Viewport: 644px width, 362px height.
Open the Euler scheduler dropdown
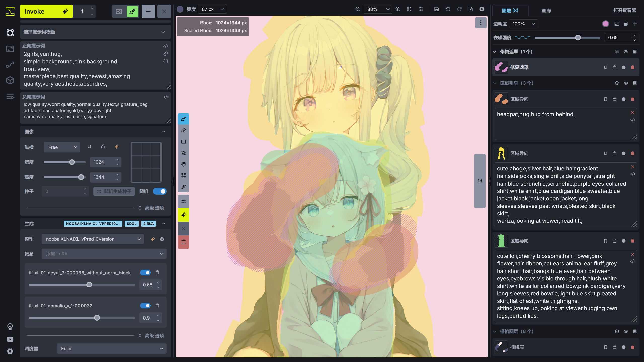111,349
